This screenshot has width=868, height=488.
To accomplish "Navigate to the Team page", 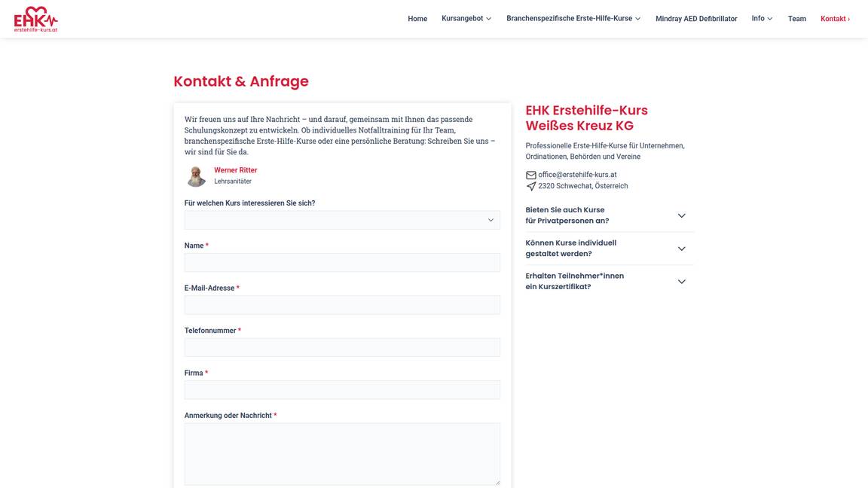I will tap(796, 19).
